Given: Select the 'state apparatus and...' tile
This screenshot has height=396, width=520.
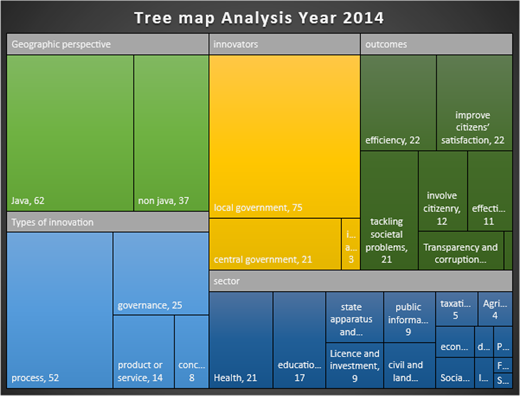Looking at the screenshot, I should (x=355, y=317).
